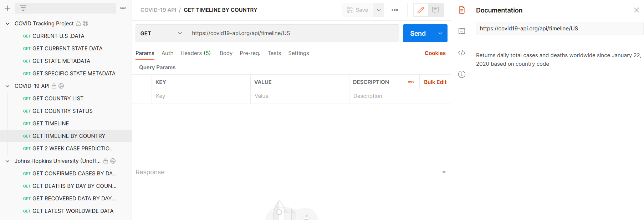Close the Documentation panel

[x=637, y=10]
